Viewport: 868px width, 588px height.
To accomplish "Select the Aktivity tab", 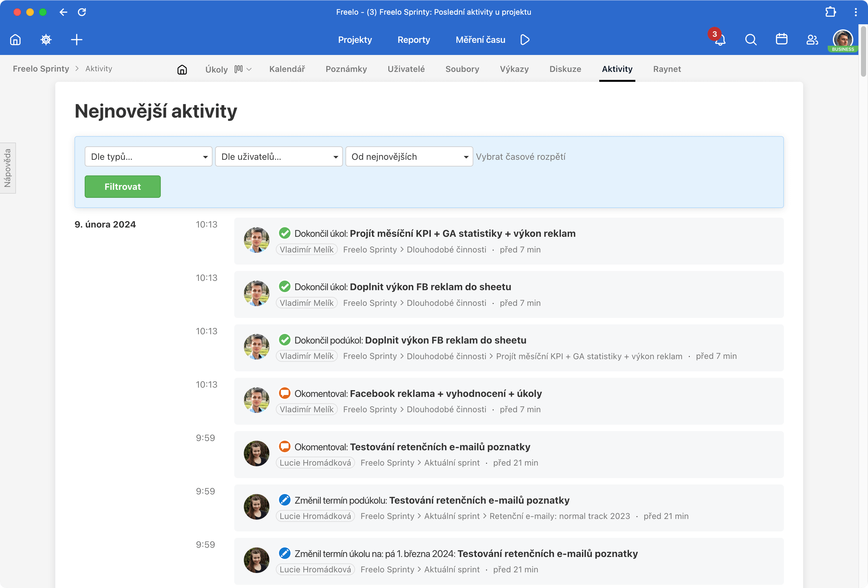I will (x=617, y=69).
